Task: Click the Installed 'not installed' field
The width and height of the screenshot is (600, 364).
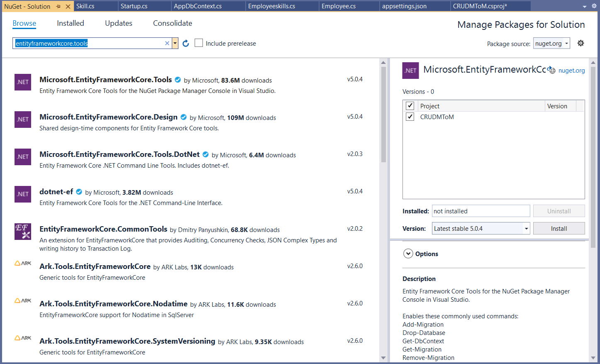Action: coord(481,211)
